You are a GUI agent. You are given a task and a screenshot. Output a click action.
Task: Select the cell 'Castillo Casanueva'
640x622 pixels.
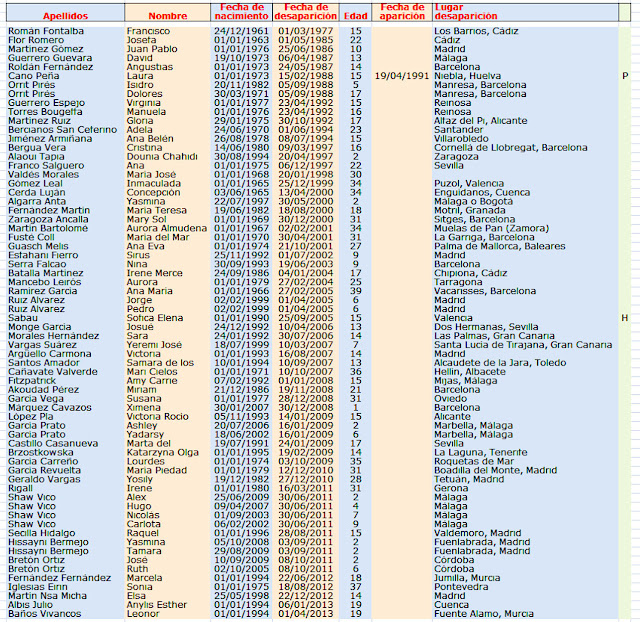click(53, 444)
